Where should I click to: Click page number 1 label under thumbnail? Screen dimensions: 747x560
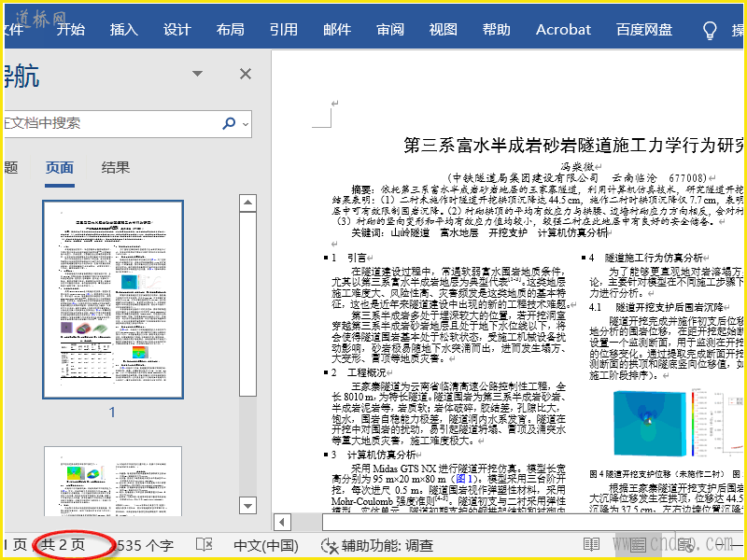[x=112, y=412]
